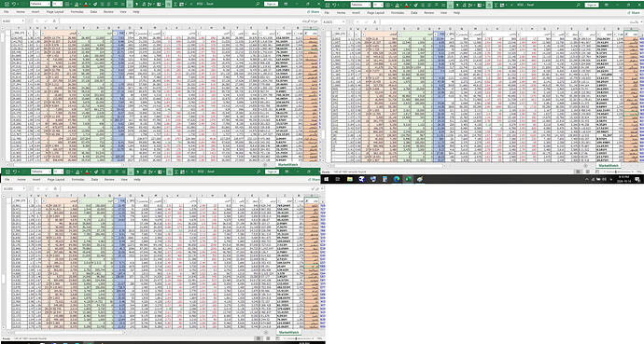644x344 pixels.
Task: Open Page Layout tab in top-left Excel window
Action: click(x=55, y=12)
